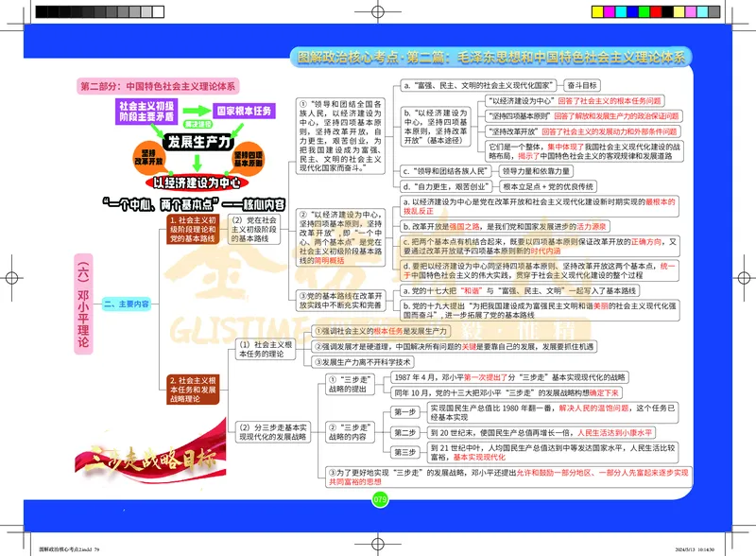This screenshot has height=556, width=756.
Task: Click the 奋斗目标 label box
Action: [x=585, y=84]
